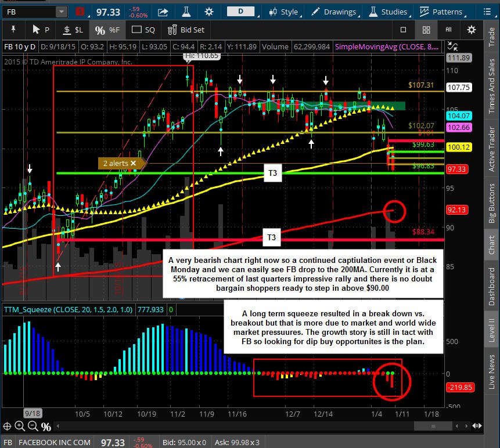This screenshot has height=448, width=500.
Task: Click 'FB 10 y D' chart header label
Action: point(20,47)
